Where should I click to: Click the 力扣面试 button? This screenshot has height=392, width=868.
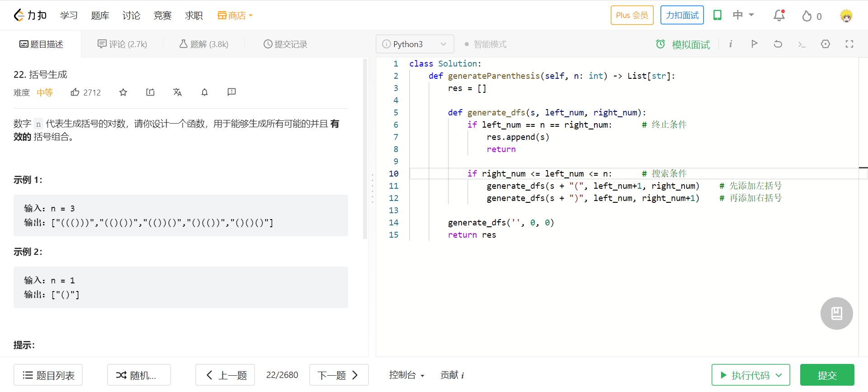tap(682, 15)
